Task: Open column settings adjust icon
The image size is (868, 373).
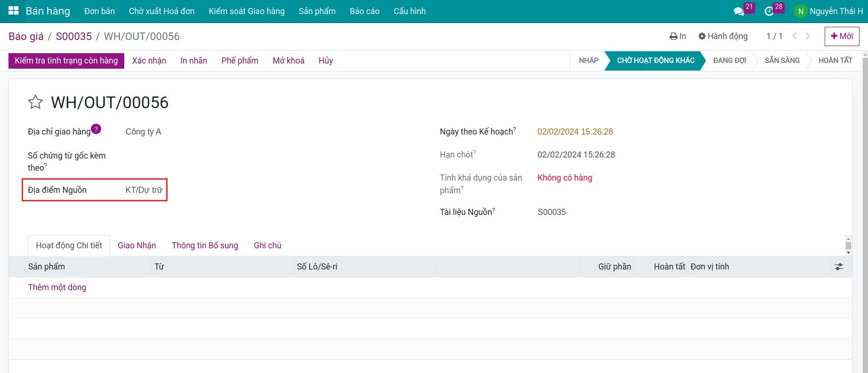Action: click(839, 267)
